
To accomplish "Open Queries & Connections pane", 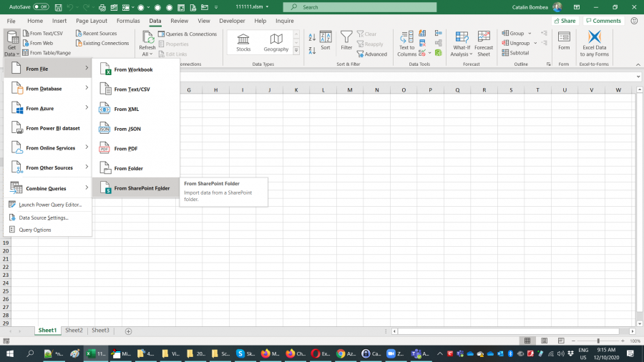I will (187, 34).
